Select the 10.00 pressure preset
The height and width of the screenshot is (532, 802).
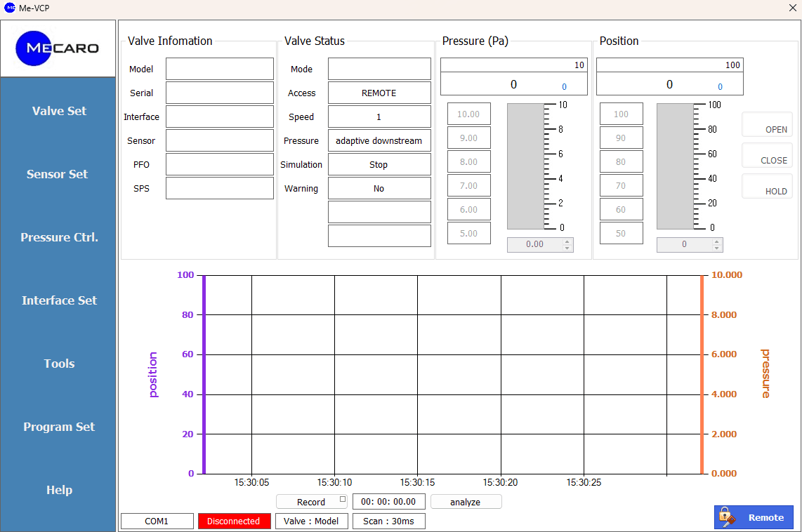click(x=468, y=114)
